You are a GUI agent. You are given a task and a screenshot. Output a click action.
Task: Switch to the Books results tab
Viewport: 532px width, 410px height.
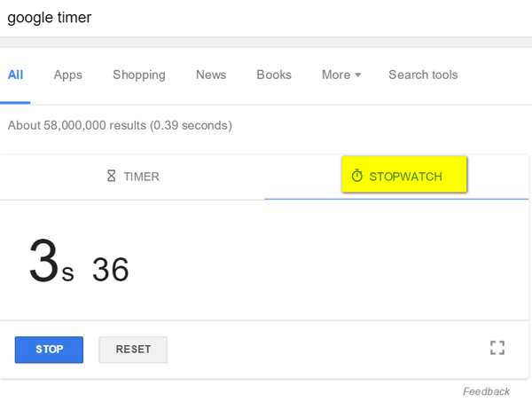(x=274, y=75)
